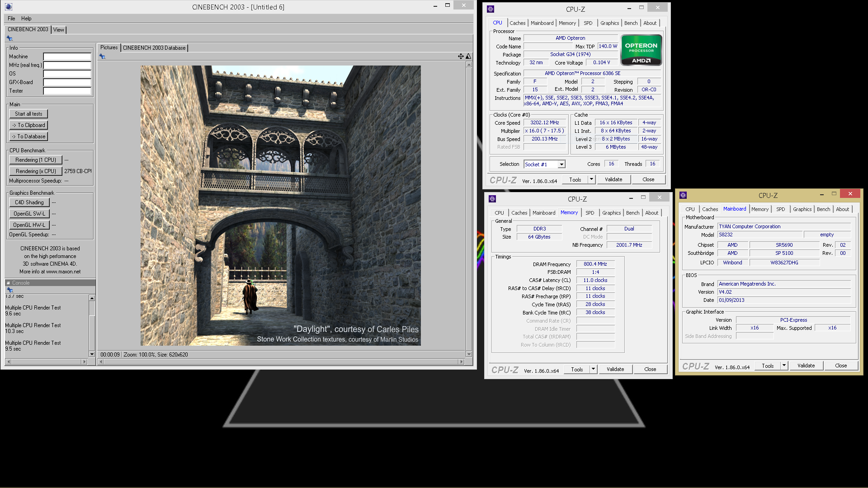Image resolution: width=868 pixels, height=488 pixels.
Task: Open the File menu in CINEBENCH
Action: click(11, 19)
